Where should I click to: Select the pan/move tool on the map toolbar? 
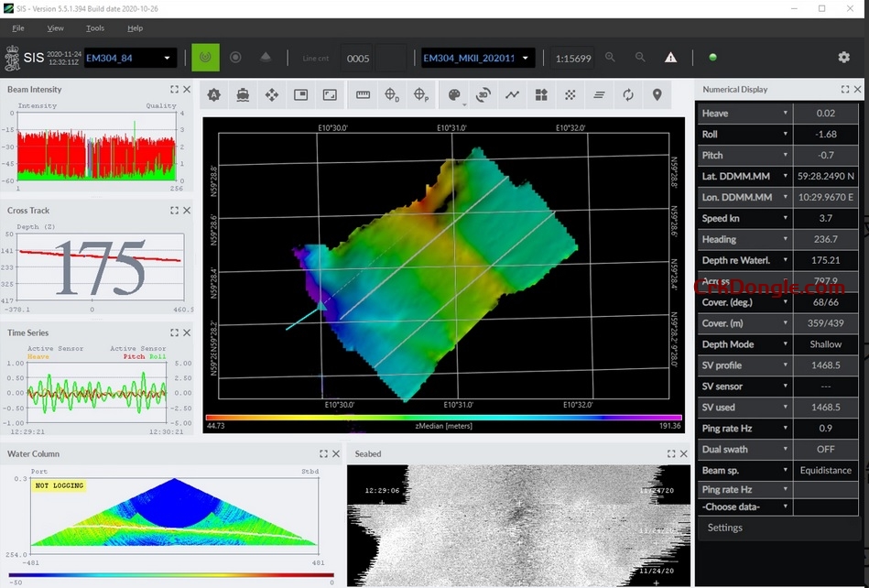[x=271, y=94]
